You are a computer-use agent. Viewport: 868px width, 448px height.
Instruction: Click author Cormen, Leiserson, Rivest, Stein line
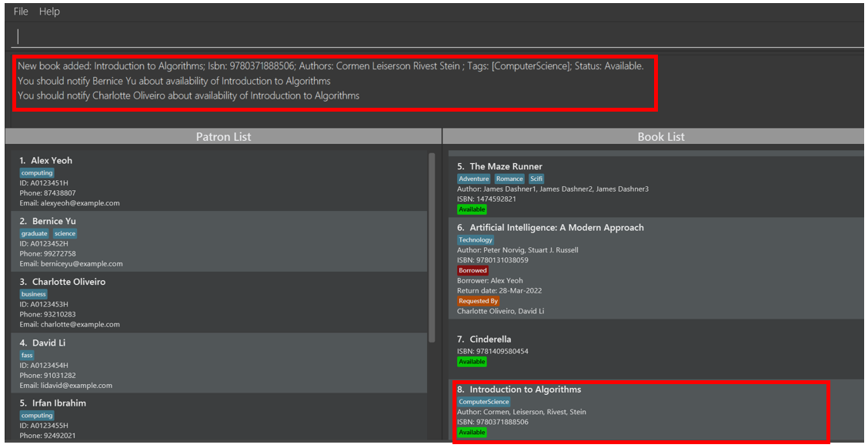tap(522, 412)
